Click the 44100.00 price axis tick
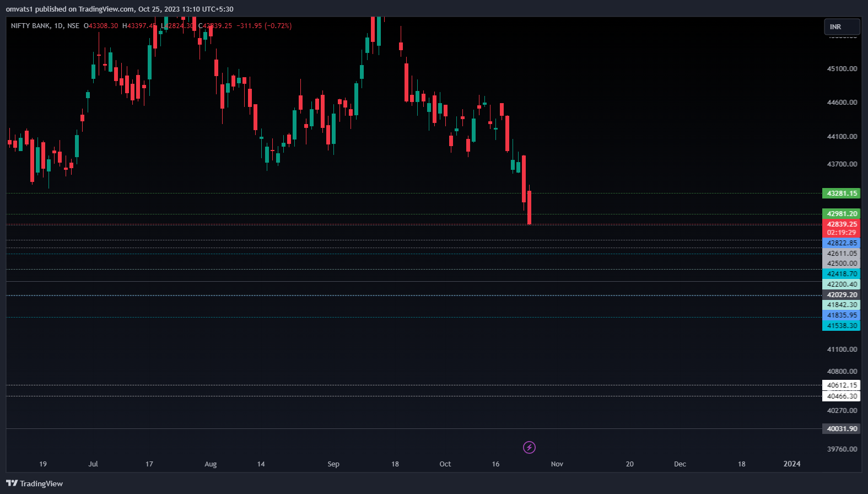The image size is (868, 494). 842,137
